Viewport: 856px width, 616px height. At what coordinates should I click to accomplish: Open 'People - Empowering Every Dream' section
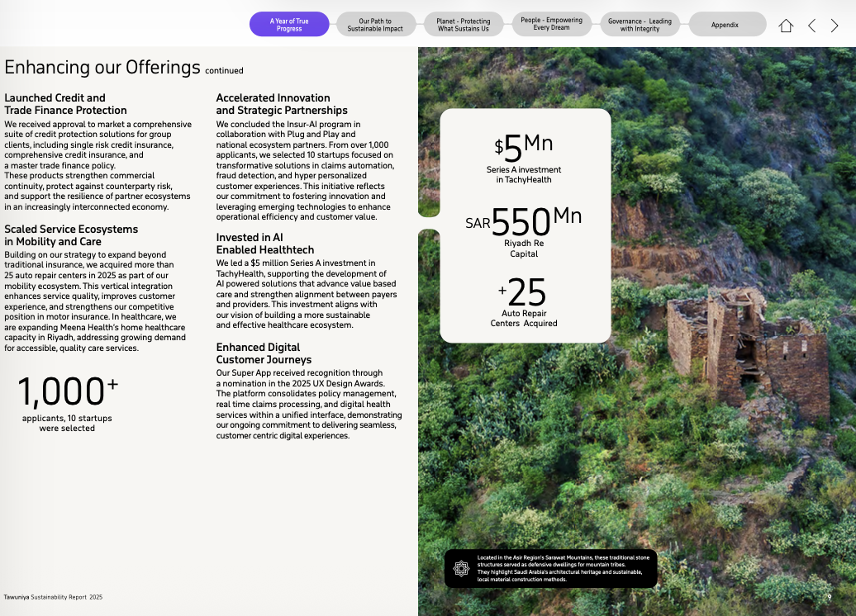click(x=551, y=24)
